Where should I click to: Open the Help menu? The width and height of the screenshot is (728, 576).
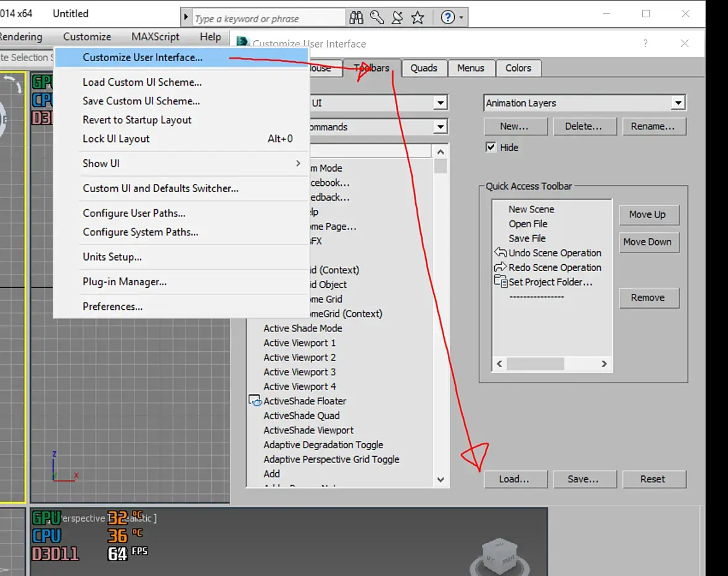(210, 36)
